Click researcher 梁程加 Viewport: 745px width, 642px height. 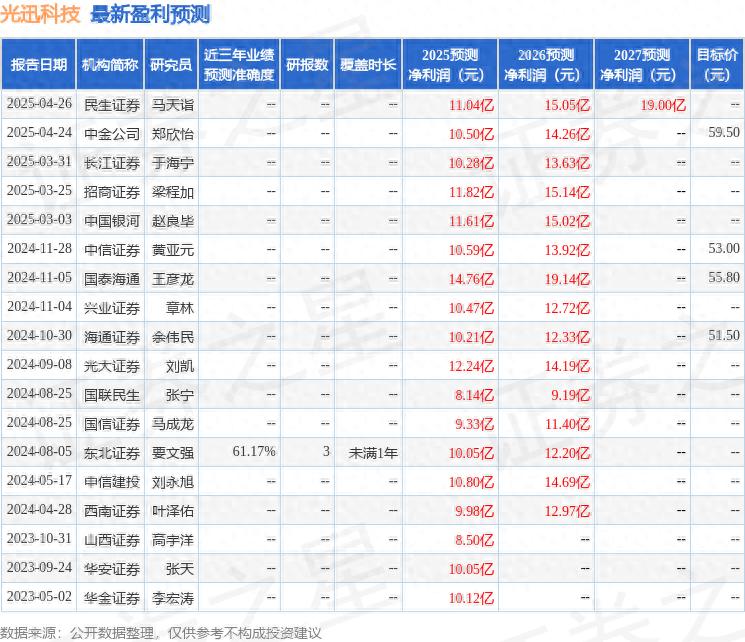point(172,192)
